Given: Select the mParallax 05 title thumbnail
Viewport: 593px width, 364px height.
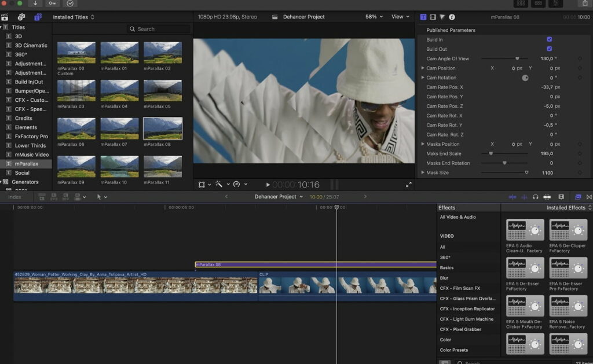Looking at the screenshot, I should click(163, 91).
